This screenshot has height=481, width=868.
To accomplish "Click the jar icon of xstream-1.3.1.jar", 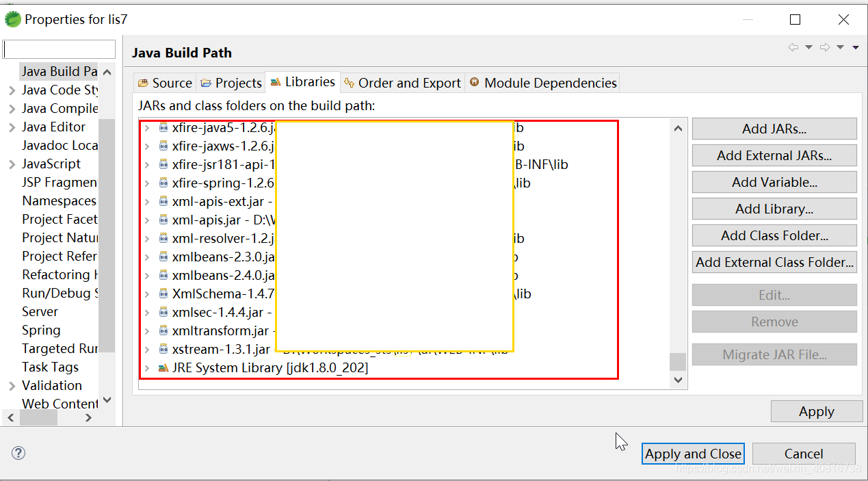I will tap(163, 349).
